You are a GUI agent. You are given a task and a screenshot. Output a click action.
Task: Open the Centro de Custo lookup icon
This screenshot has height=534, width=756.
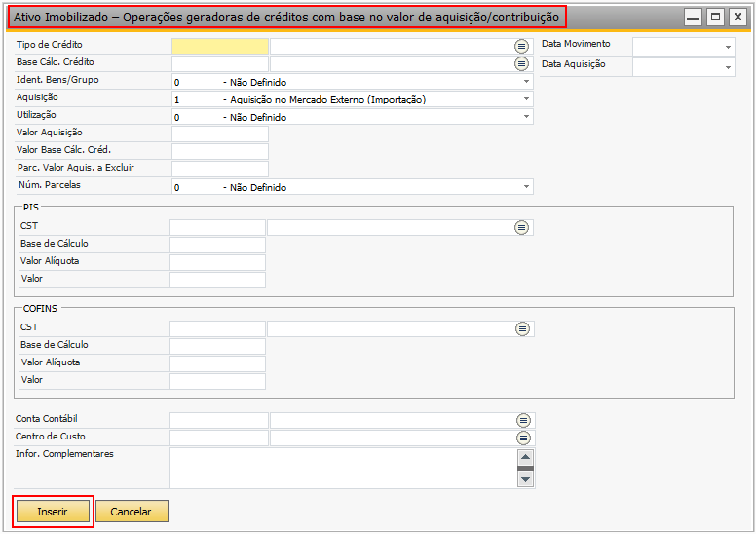(x=523, y=438)
